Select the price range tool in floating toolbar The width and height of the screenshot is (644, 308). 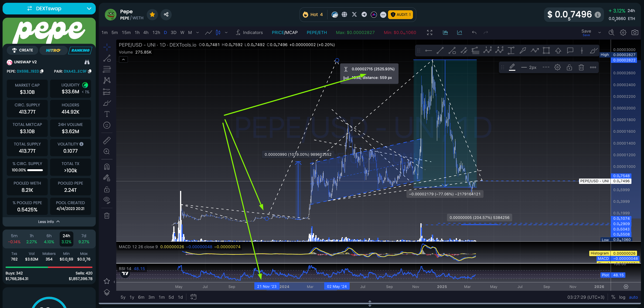pyautogui.click(x=511, y=51)
